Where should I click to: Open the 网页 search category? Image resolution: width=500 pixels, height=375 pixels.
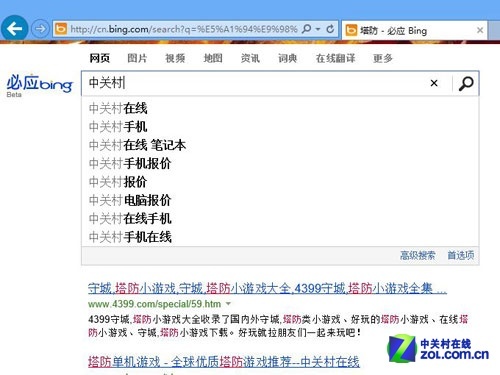click(x=100, y=58)
